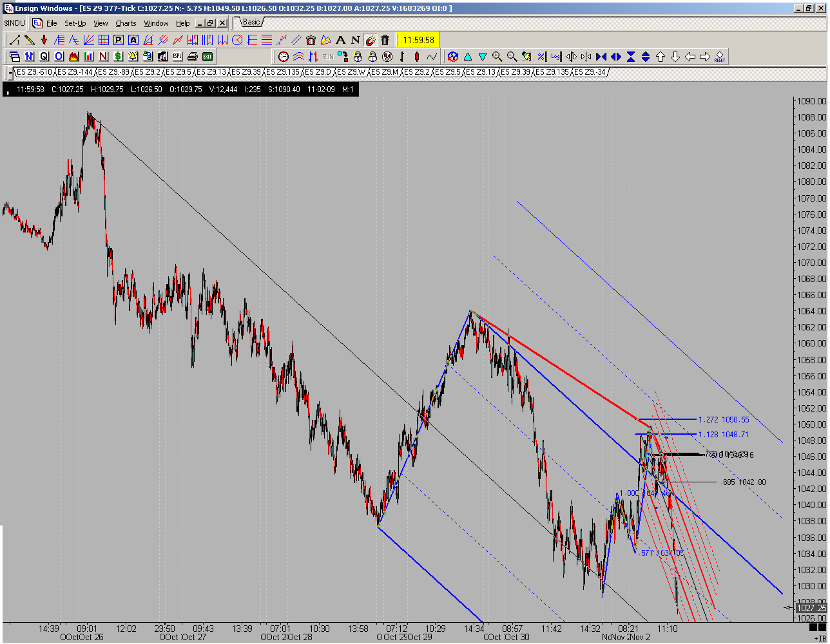Screen dimensions: 830x644
Task: Click the printer icon
Action: [192, 56]
